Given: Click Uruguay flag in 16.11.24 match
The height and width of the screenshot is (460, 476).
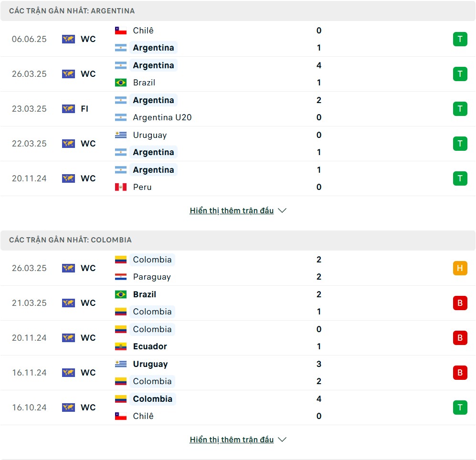Looking at the screenshot, I should (x=120, y=364).
